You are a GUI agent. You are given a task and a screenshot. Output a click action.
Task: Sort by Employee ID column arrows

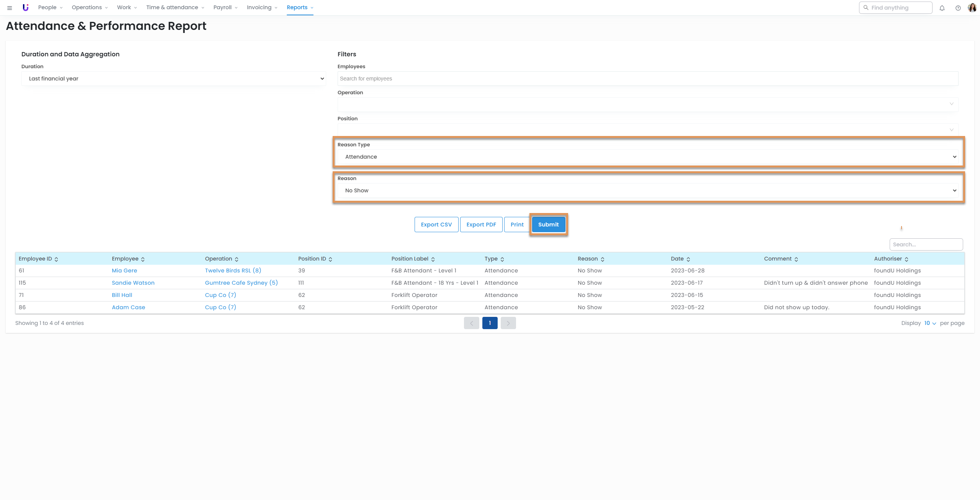[x=56, y=259]
